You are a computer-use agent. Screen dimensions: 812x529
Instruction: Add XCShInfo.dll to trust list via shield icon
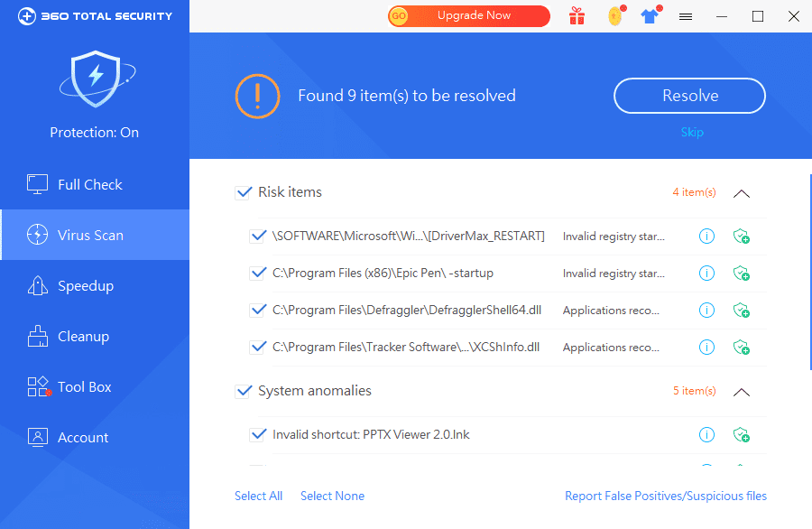(742, 348)
